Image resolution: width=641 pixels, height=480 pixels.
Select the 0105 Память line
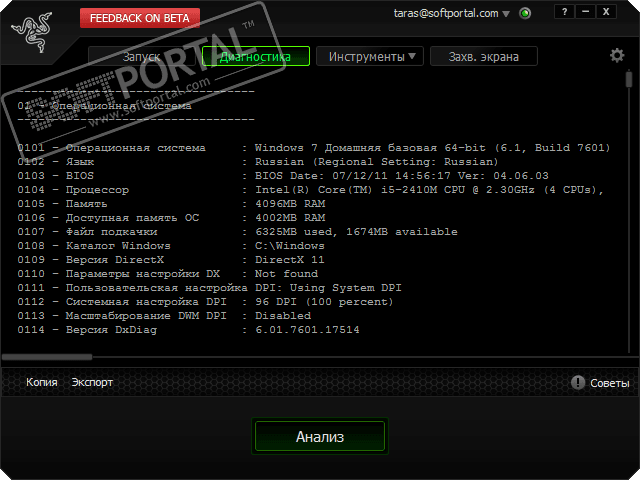tap(171, 204)
